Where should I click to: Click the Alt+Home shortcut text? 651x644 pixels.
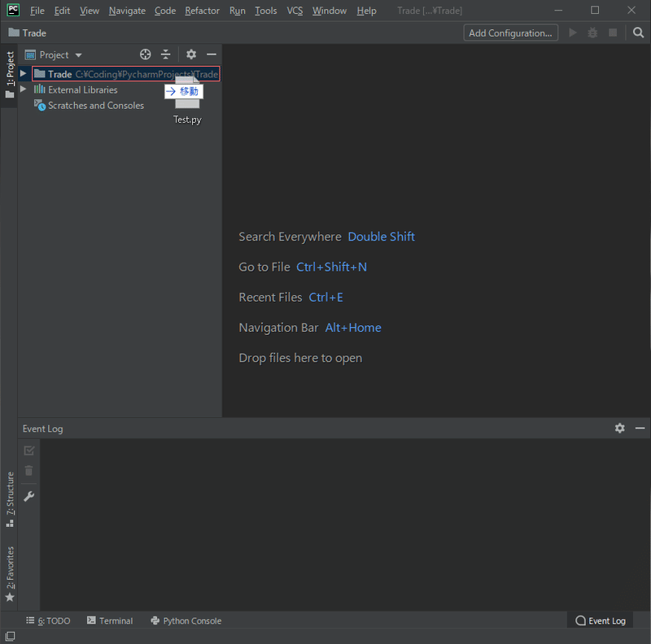point(353,328)
